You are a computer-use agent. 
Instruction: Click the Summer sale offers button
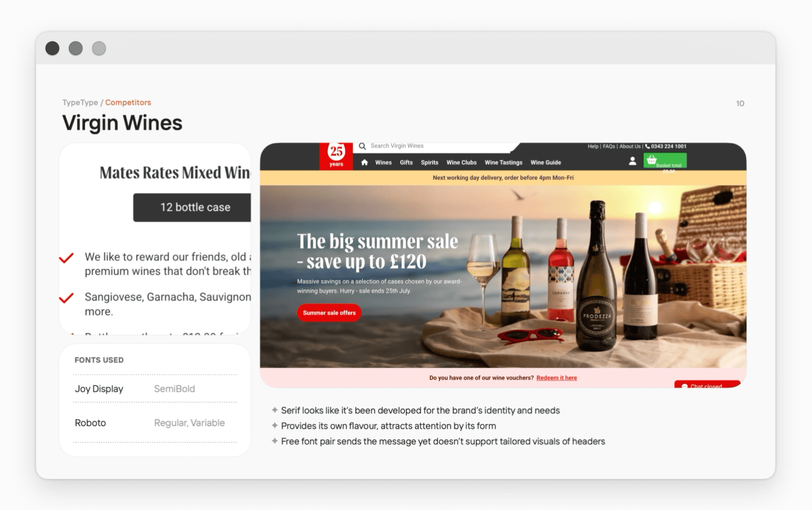tap(329, 313)
